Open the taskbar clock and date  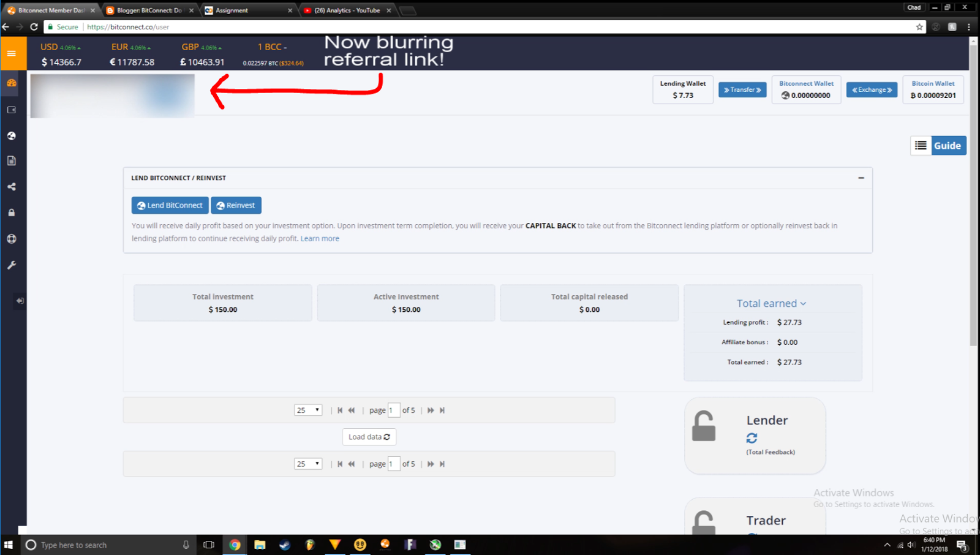[934, 545]
